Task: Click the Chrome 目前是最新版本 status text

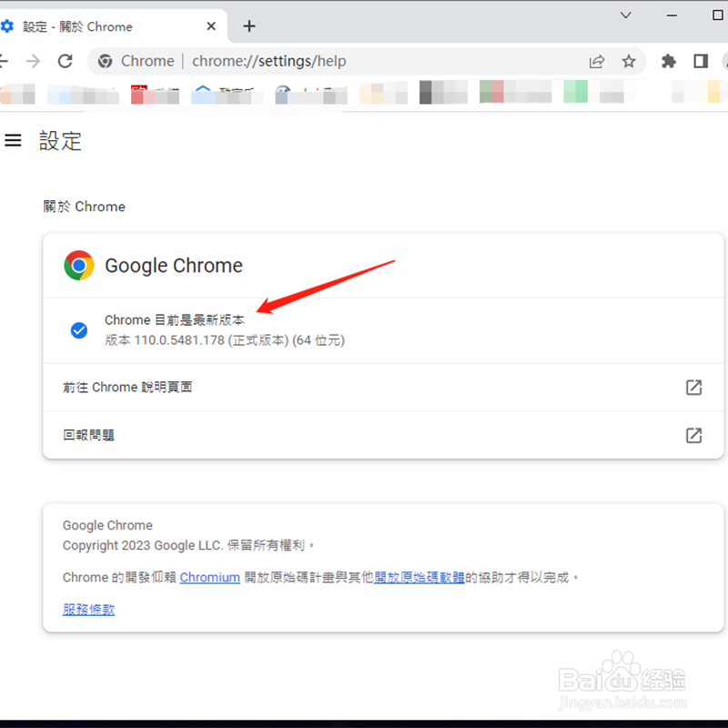Action: pyautogui.click(x=175, y=320)
